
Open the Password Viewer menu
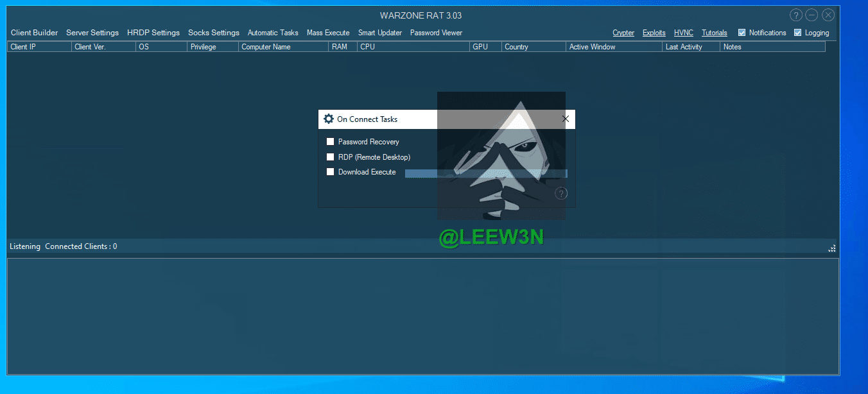436,33
